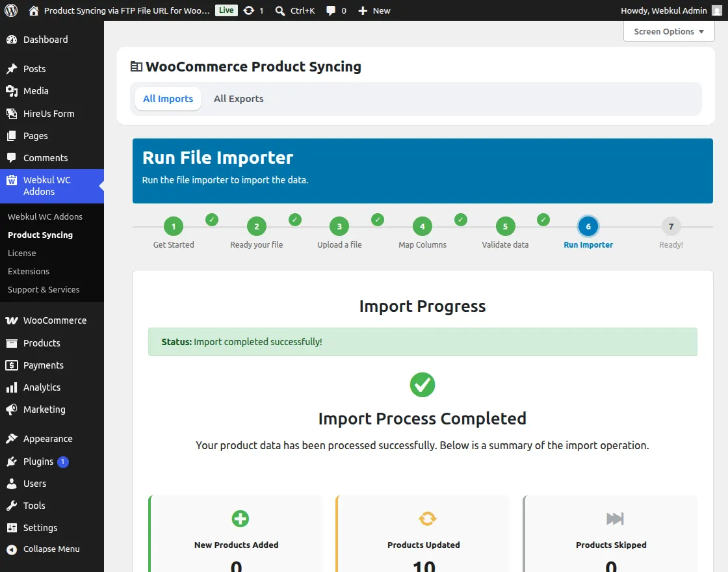The width and height of the screenshot is (728, 572).
Task: Click the Webkul WC Addons basket icon
Action: [12, 180]
